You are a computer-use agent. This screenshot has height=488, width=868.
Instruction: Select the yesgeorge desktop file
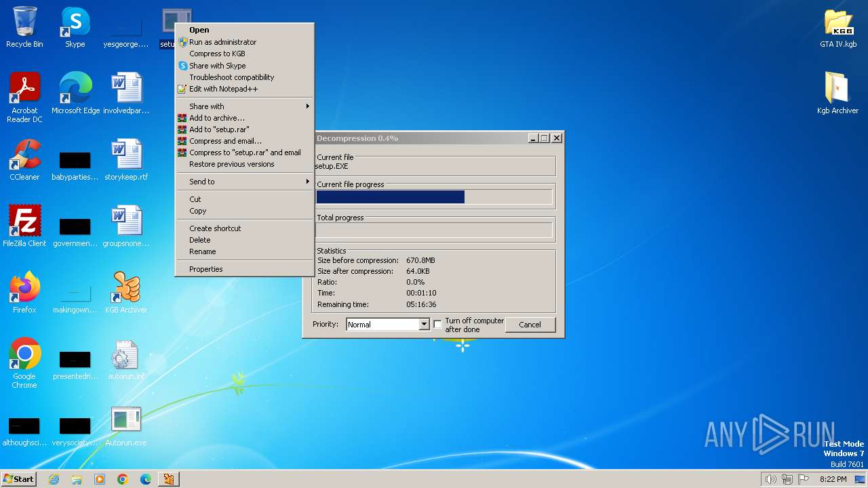tap(126, 30)
